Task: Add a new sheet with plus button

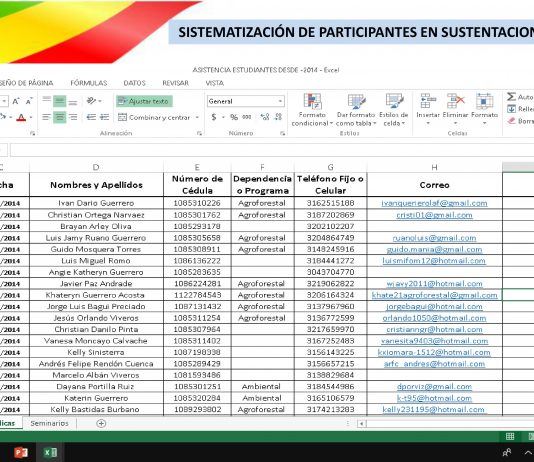Action: point(101,423)
